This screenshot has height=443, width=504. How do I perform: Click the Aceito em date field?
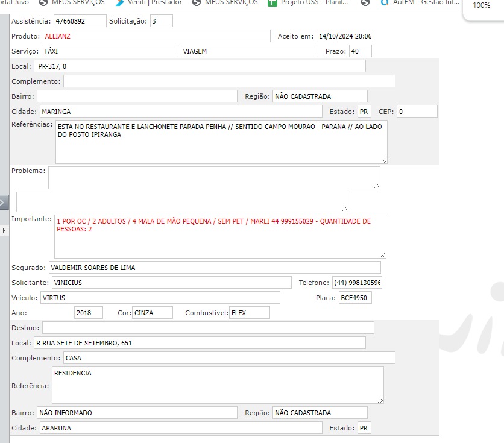(x=345, y=36)
